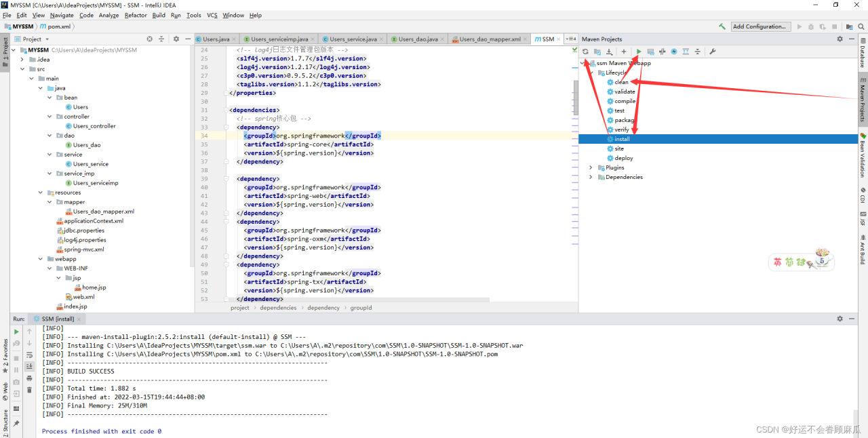Clear Run console with trash icon
This screenshot has height=438, width=868.
point(29,390)
